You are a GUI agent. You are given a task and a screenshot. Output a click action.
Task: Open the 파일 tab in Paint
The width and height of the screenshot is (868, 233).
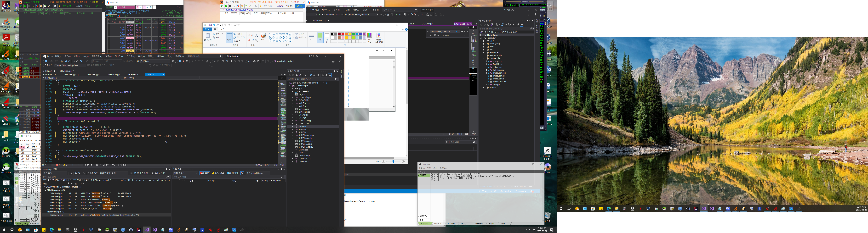[x=207, y=29]
